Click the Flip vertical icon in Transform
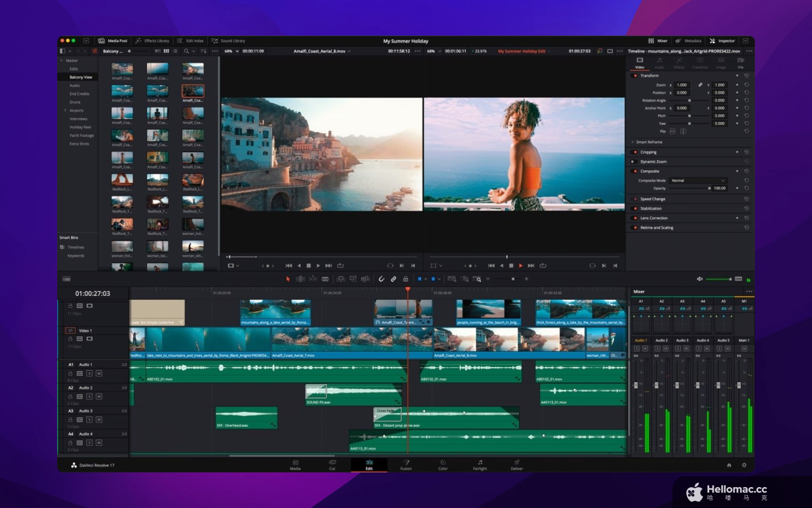 coord(683,131)
